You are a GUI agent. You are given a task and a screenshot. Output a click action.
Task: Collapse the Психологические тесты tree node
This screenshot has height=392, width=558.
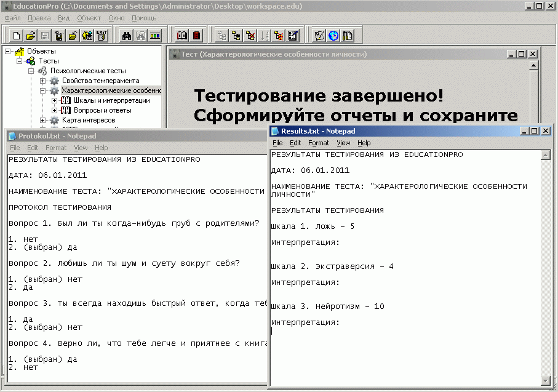31,71
